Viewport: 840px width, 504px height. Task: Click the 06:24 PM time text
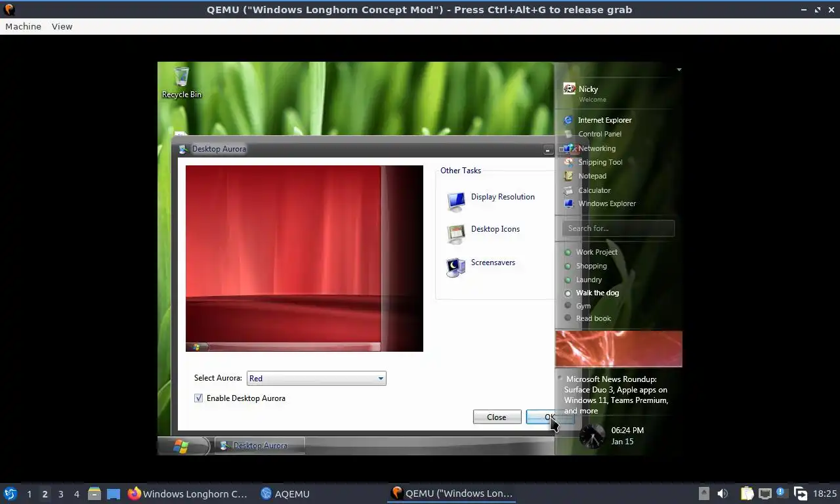point(627,430)
